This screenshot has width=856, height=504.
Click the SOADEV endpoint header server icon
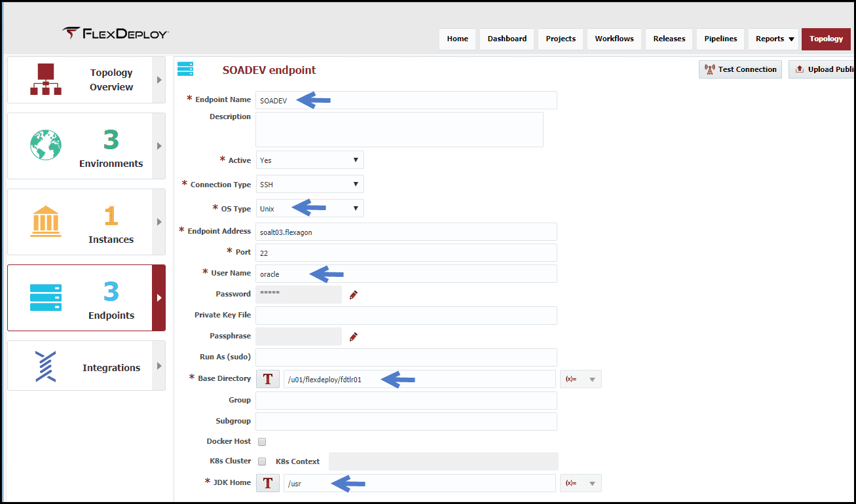(185, 69)
